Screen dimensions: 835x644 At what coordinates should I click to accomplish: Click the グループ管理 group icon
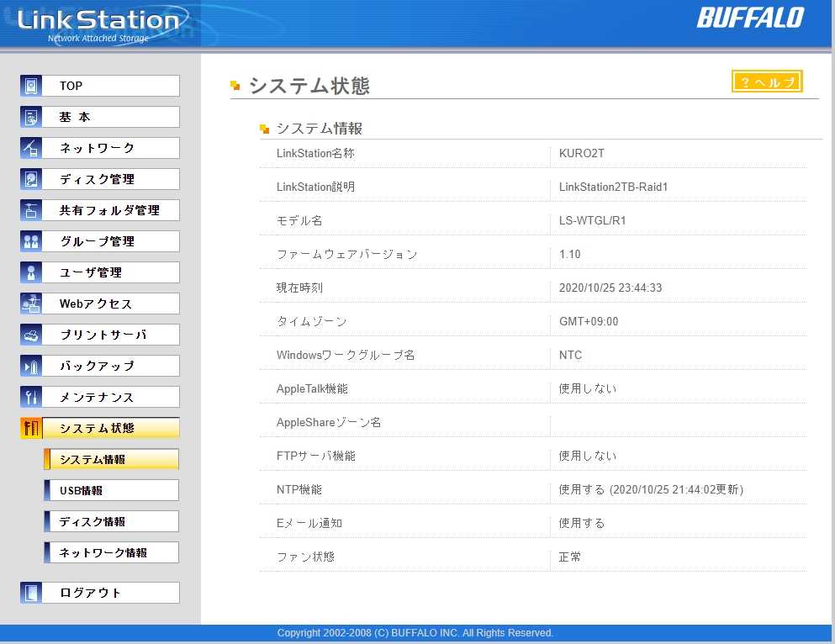click(31, 241)
